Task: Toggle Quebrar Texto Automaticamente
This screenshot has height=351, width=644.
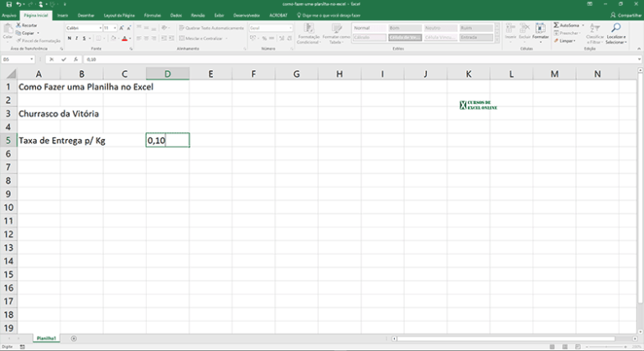Action: [x=211, y=28]
